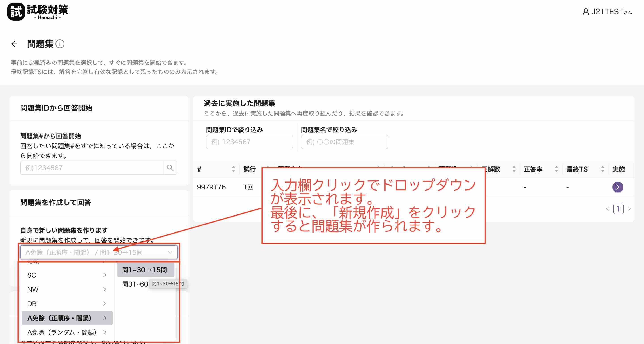The width and height of the screenshot is (644, 344).
Task: Sort by the # column arrows
Action: point(233,169)
